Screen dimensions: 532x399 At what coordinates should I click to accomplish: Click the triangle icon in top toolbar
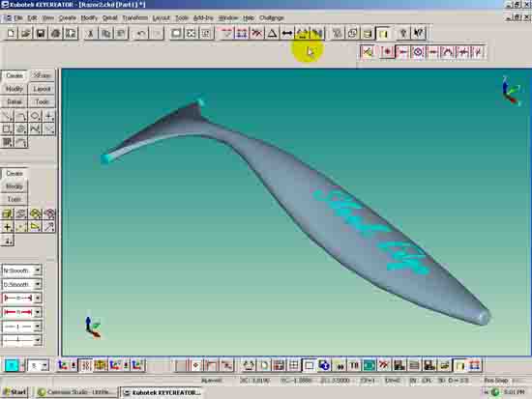272,33
